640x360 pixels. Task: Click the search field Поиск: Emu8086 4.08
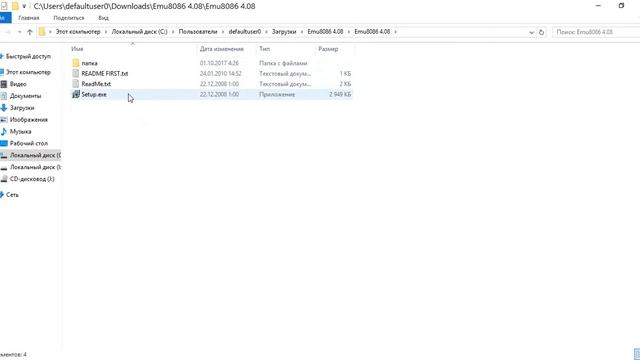595,32
